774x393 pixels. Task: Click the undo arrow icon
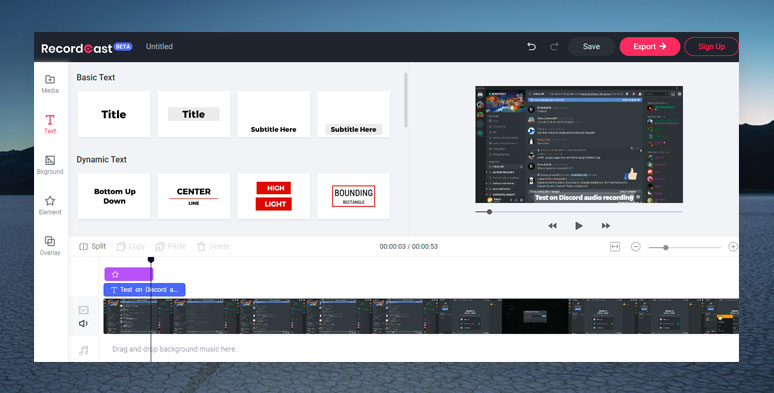pyautogui.click(x=531, y=46)
